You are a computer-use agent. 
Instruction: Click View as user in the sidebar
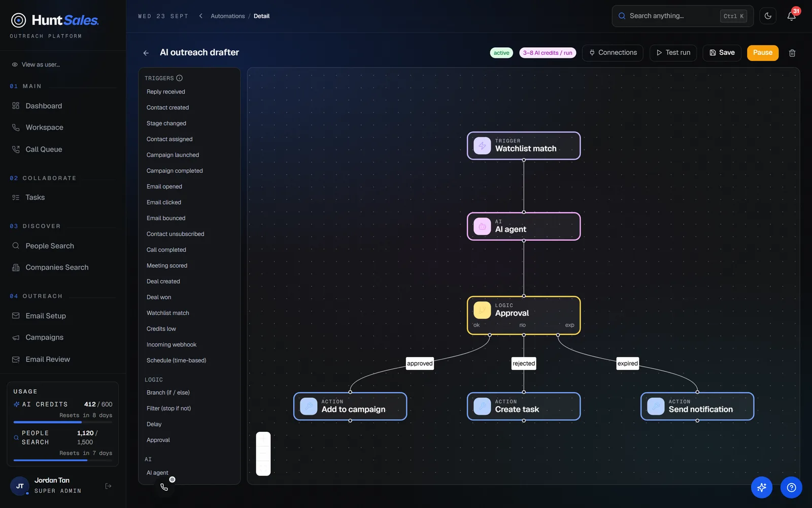pos(36,65)
